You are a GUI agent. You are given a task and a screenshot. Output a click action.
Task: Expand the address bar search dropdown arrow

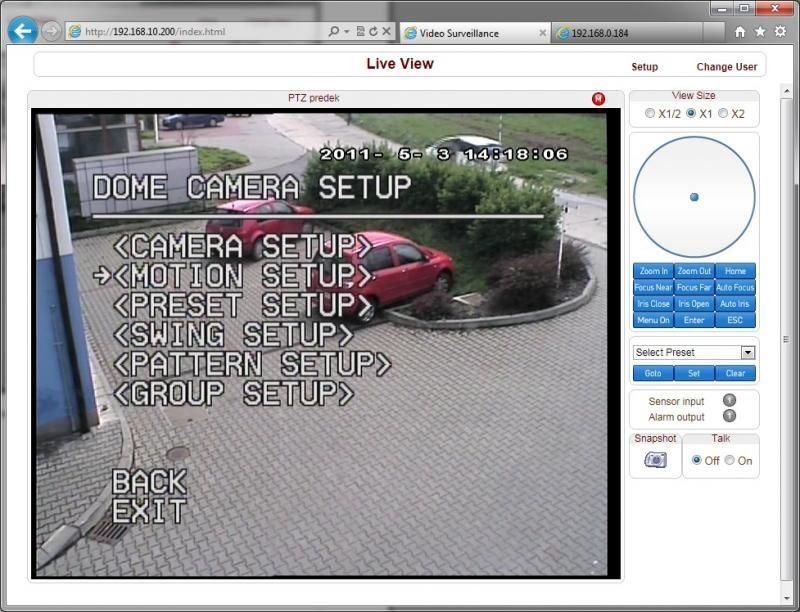coord(346,32)
